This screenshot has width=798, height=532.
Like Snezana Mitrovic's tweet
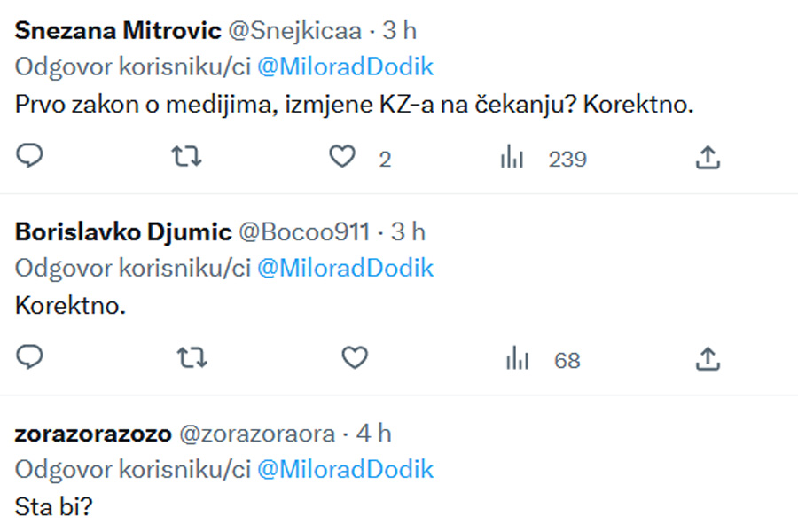[342, 158]
